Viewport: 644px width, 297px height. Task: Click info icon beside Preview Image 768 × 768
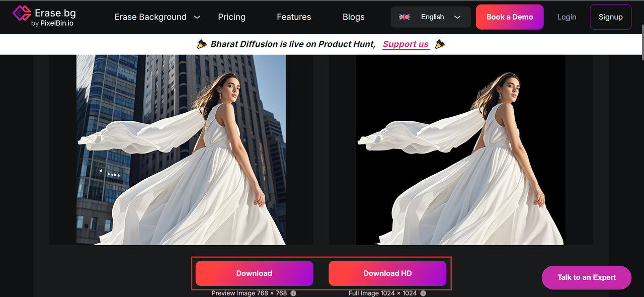[x=293, y=293]
